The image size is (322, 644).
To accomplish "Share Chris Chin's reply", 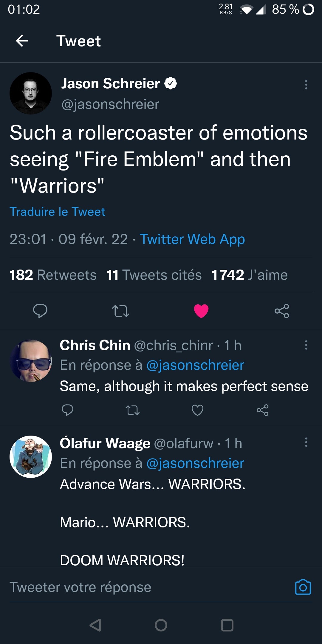I will (262, 410).
